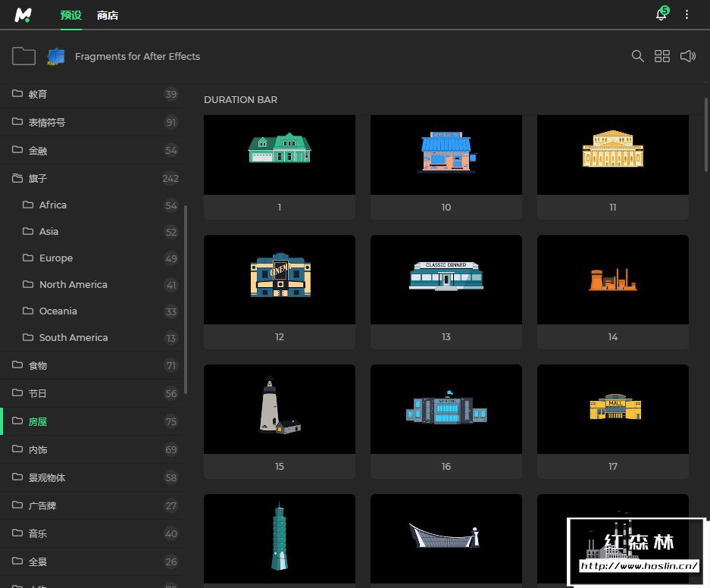Collapse the 旗子 folder

[38, 178]
